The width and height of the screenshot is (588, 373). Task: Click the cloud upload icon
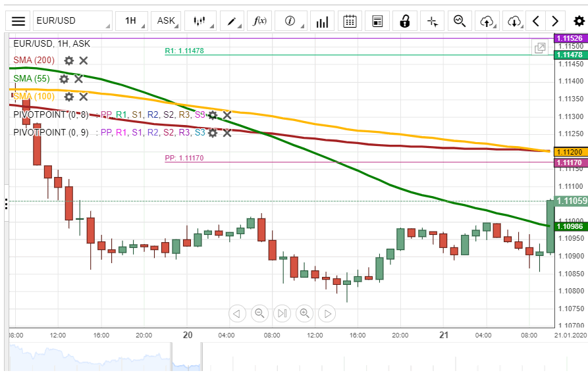click(x=487, y=21)
